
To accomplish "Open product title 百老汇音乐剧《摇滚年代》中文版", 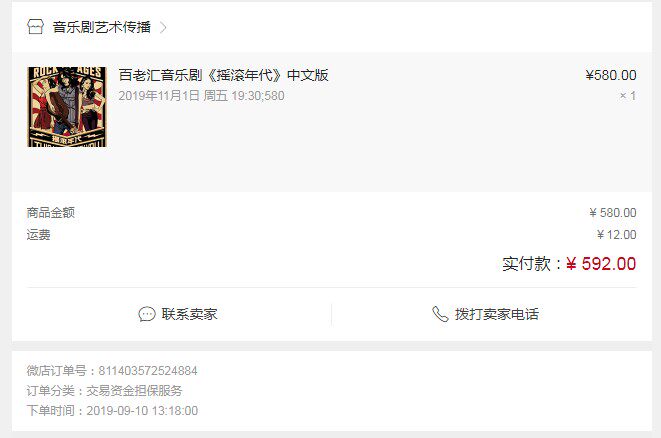I will point(223,75).
